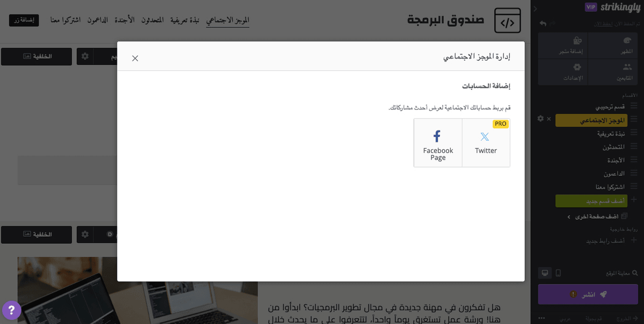Viewport: 644px width, 324px height.
Task: Open the الإعدادات settings panel
Action: tap(563, 72)
